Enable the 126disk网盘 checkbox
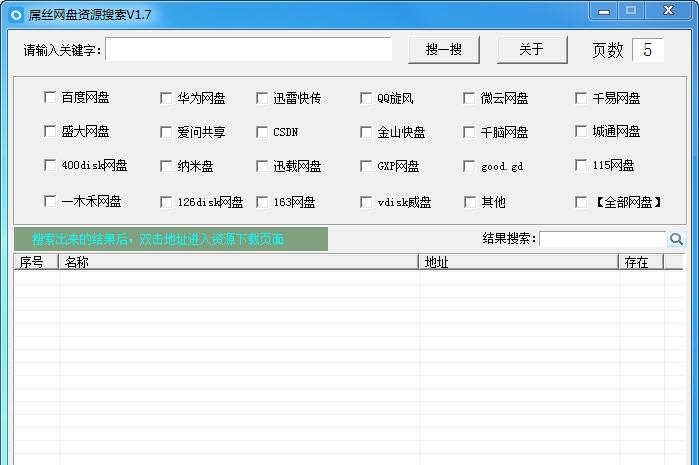 tap(166, 202)
